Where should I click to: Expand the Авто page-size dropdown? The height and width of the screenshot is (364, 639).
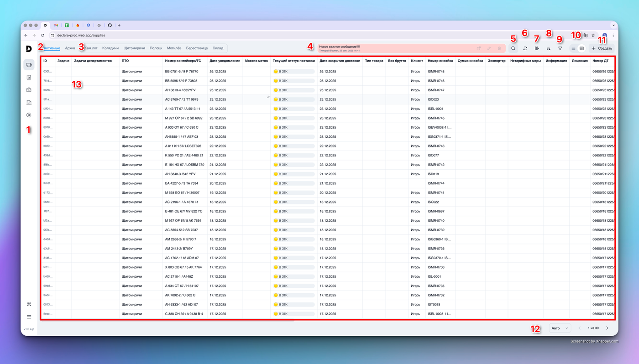tap(560, 328)
